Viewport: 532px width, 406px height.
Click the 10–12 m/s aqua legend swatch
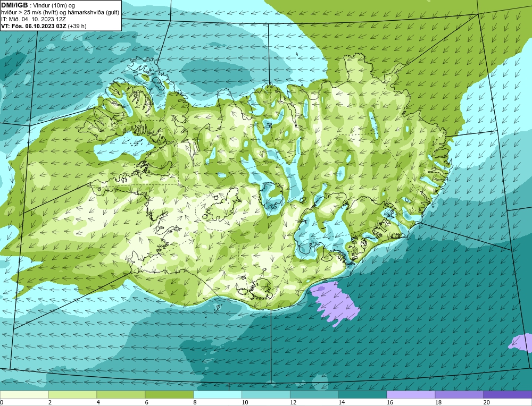coord(265,395)
